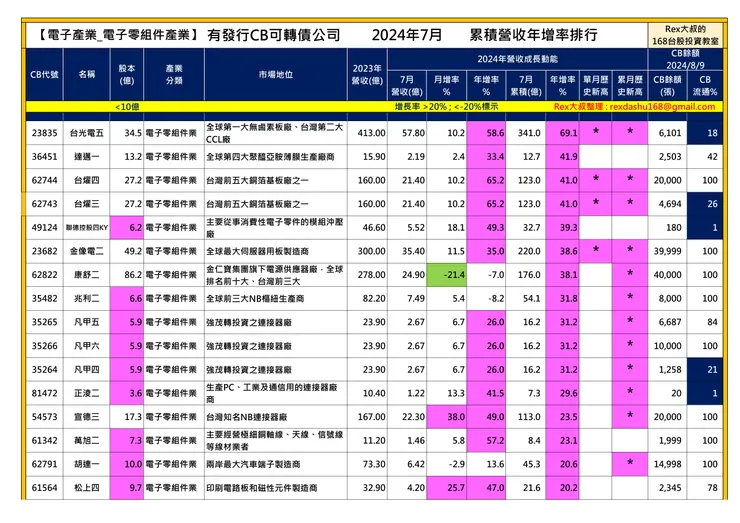Image resolution: width=740 pixels, height=523 pixels.
Task: Click CB code 23835
Action: pos(44,133)
